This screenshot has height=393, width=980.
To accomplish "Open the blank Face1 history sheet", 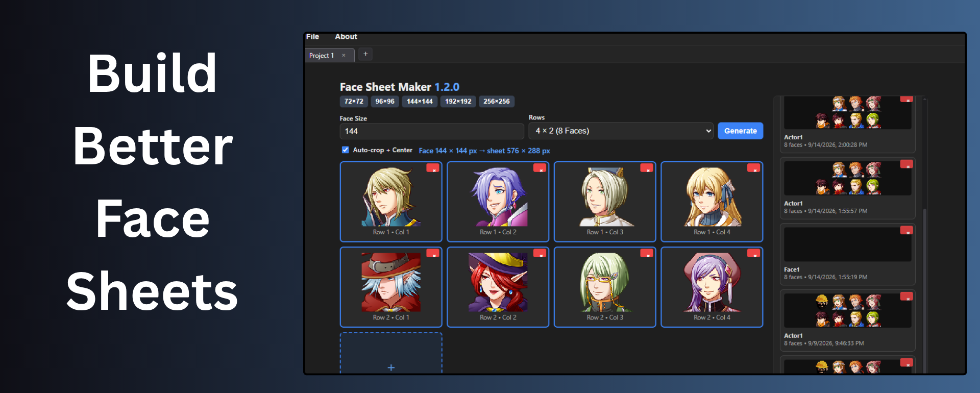I will [x=848, y=254].
